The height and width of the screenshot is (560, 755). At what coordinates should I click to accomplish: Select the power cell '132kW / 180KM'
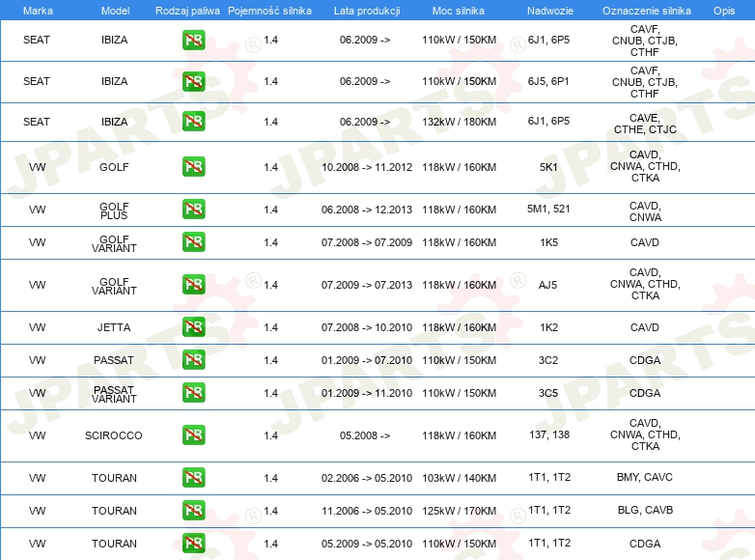point(459,122)
